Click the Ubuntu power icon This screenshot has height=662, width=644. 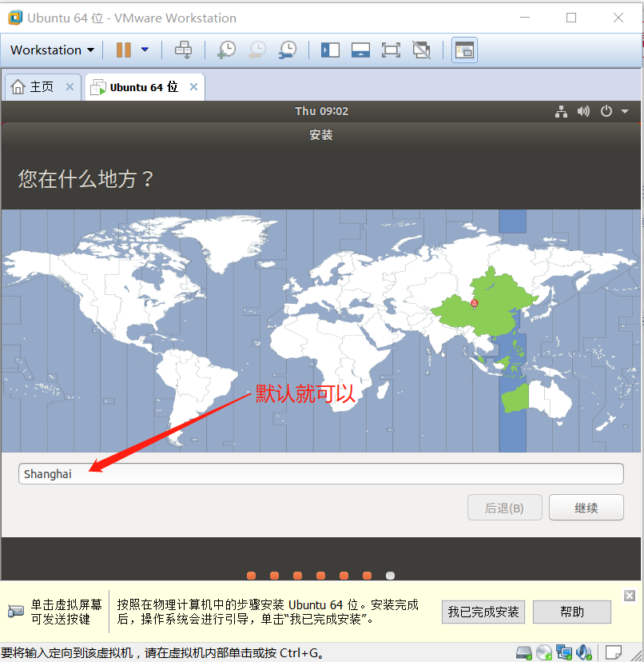(606, 111)
